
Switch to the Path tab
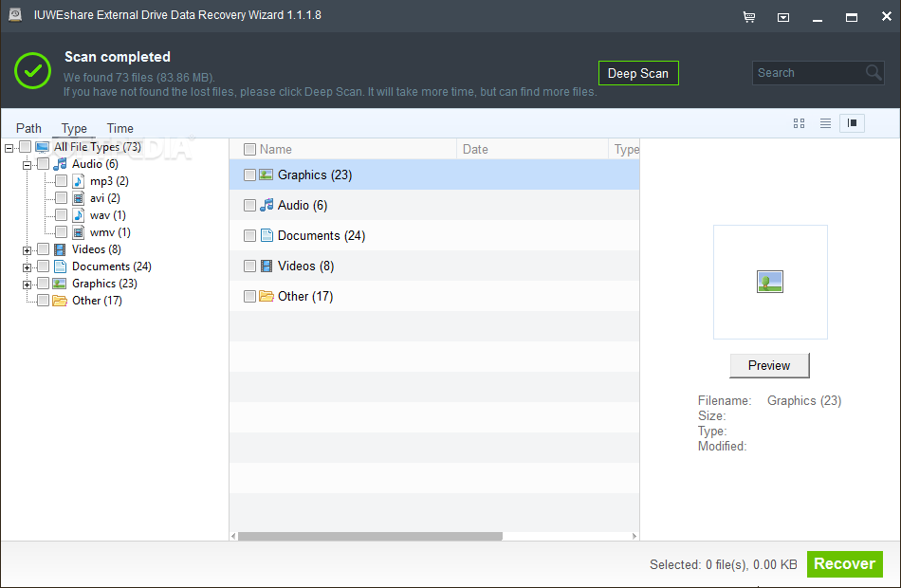coord(28,128)
